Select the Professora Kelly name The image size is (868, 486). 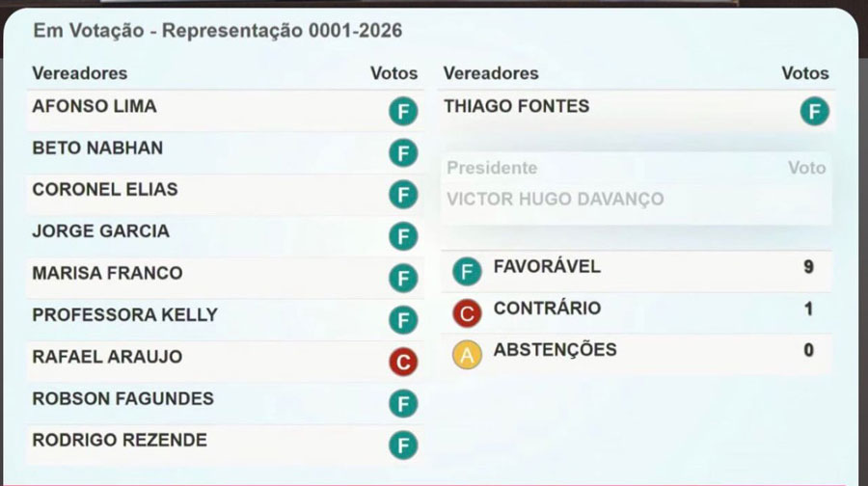(124, 314)
